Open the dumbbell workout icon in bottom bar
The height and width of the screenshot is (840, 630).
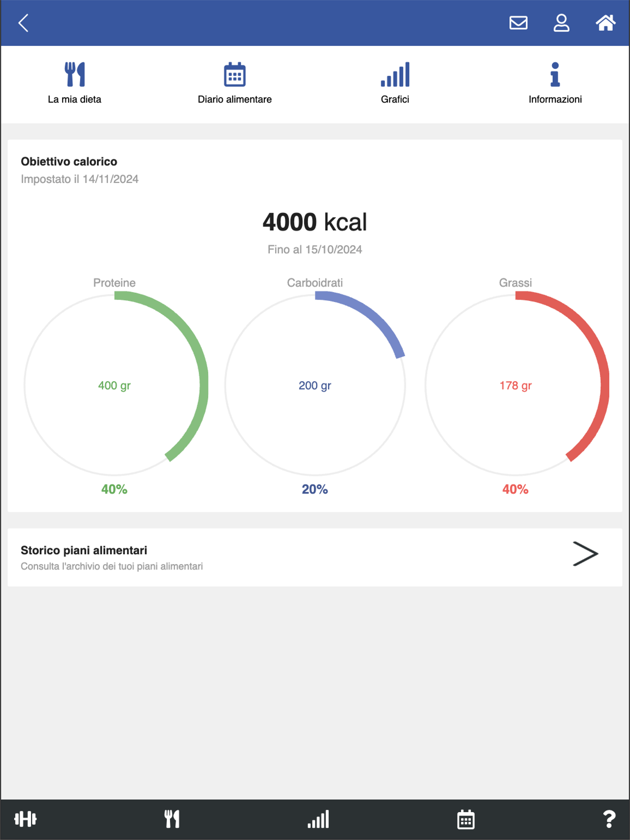click(x=26, y=819)
